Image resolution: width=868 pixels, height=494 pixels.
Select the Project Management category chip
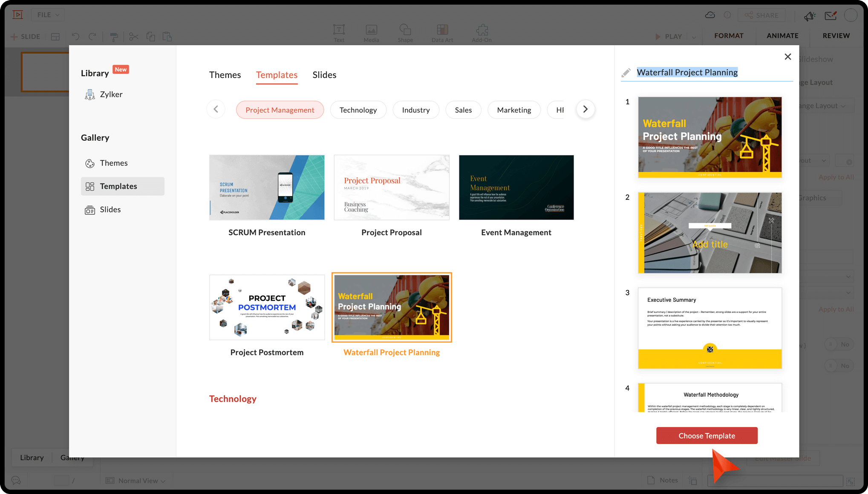(280, 110)
